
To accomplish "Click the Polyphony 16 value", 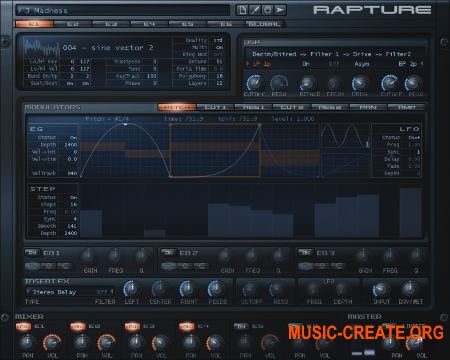I will (219, 76).
